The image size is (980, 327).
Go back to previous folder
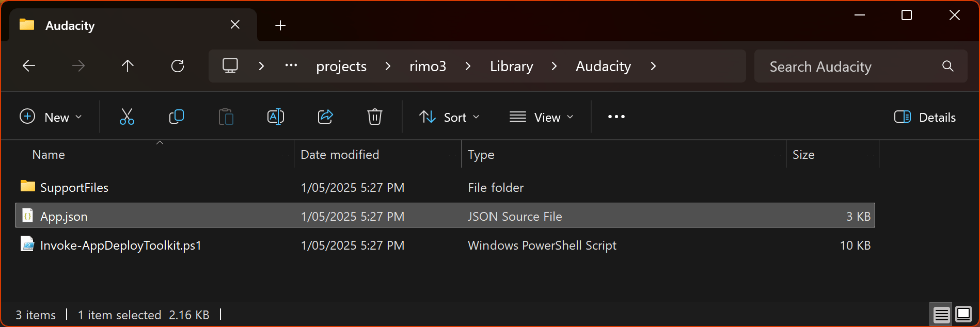29,66
